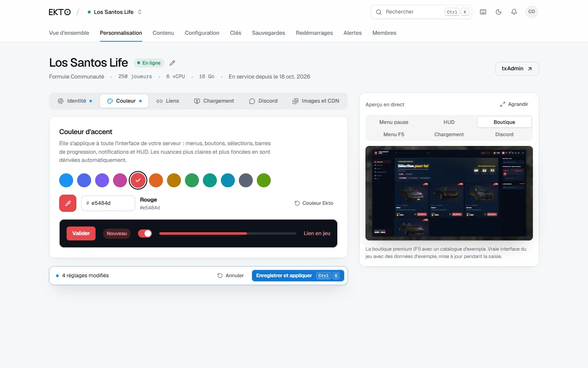588x368 pixels.
Task: Expand the Los Santos Life server switcher
Action: 114,12
